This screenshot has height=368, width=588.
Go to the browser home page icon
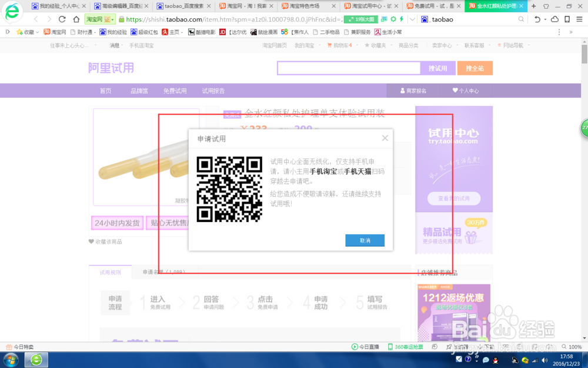(76, 19)
